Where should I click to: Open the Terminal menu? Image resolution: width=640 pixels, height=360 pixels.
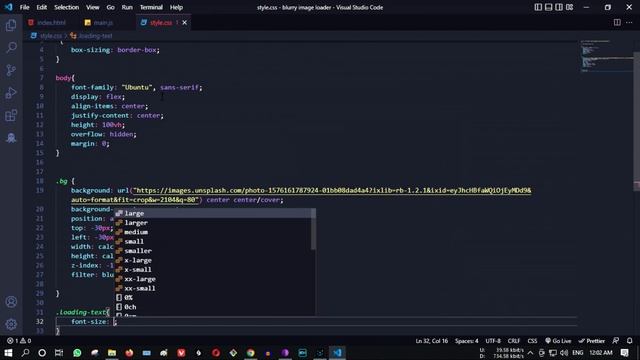pyautogui.click(x=151, y=7)
